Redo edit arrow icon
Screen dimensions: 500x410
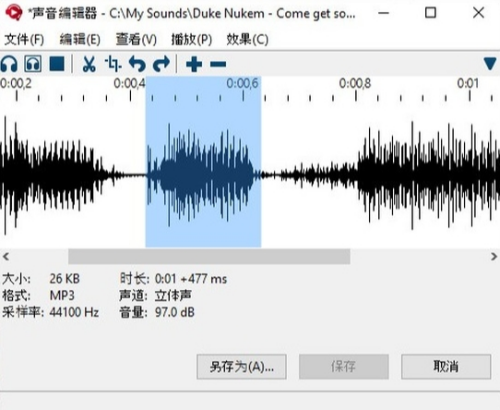pos(161,64)
